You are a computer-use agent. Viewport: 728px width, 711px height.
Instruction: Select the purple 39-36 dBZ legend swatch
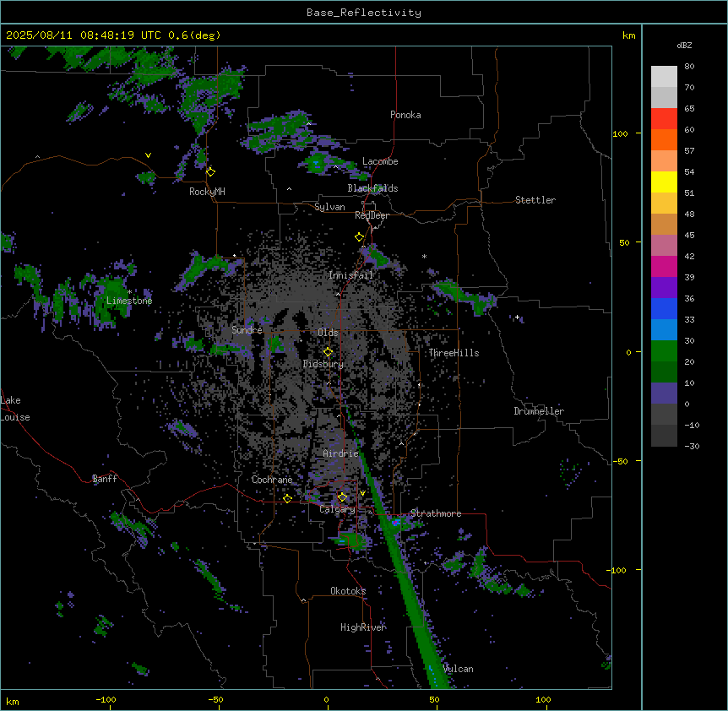point(664,288)
